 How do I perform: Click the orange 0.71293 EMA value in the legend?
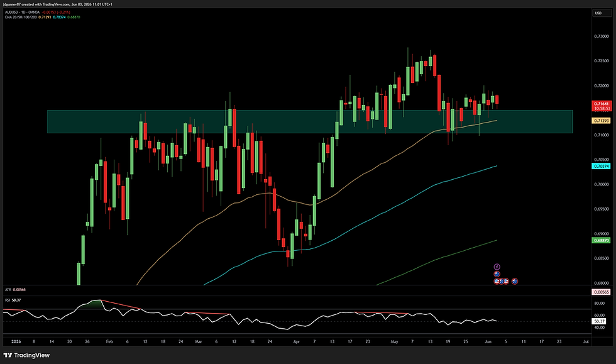tap(45, 17)
